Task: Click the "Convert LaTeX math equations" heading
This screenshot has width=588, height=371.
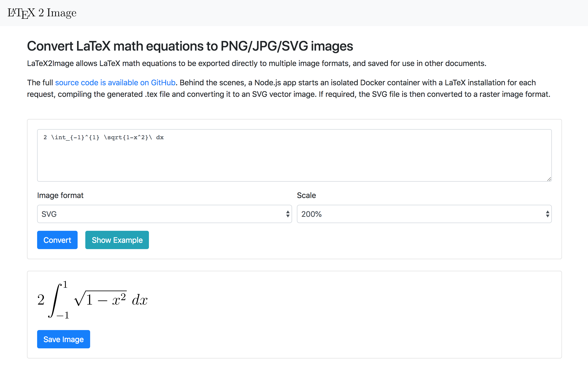Action: click(x=190, y=46)
